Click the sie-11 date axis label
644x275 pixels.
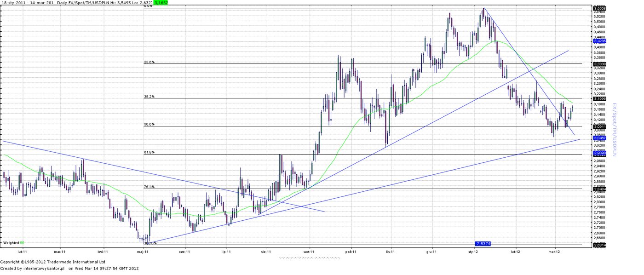pyautogui.click(x=266, y=252)
